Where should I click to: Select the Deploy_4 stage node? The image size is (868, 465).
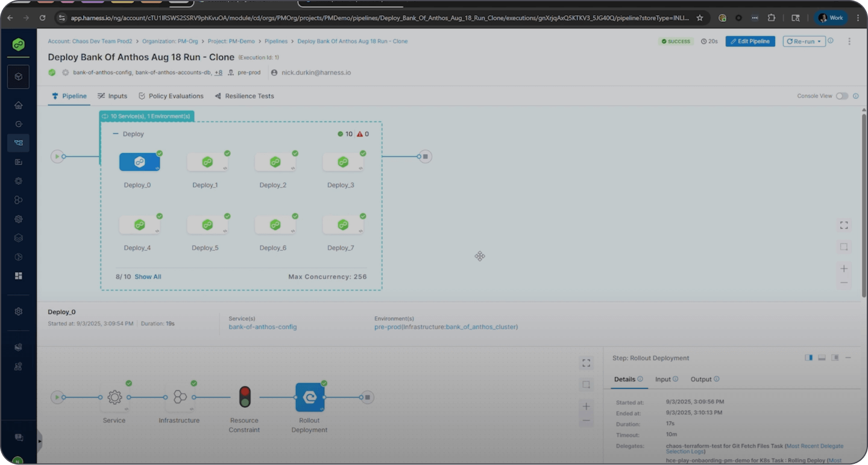tap(139, 225)
